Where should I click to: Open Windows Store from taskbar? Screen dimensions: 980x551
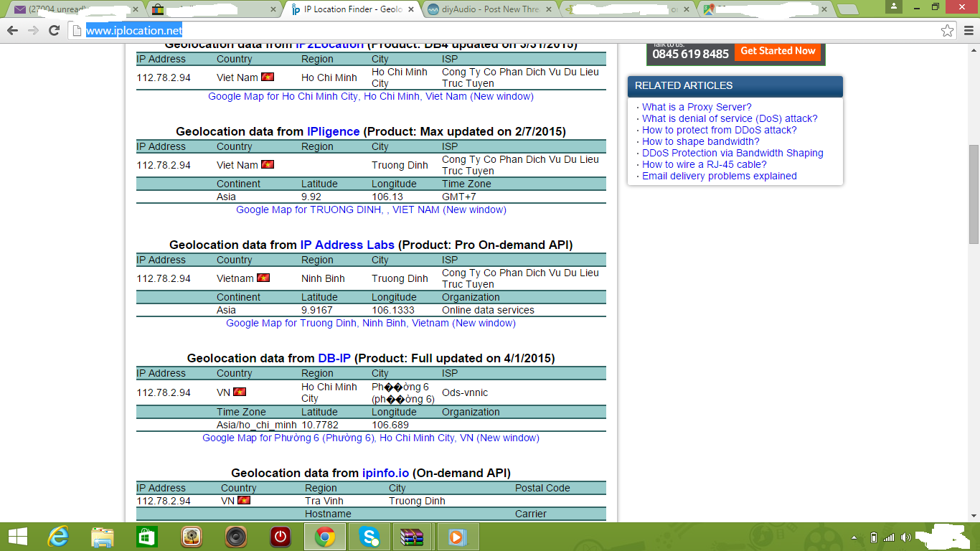click(146, 537)
